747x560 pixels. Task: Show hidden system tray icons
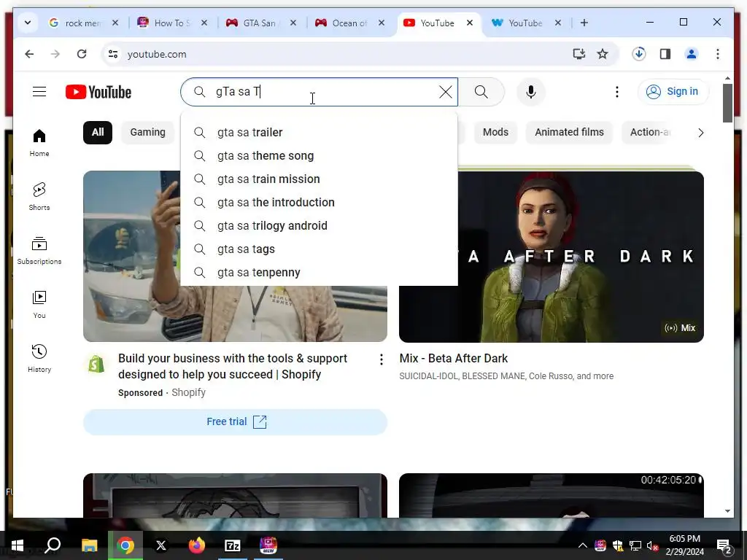point(582,545)
